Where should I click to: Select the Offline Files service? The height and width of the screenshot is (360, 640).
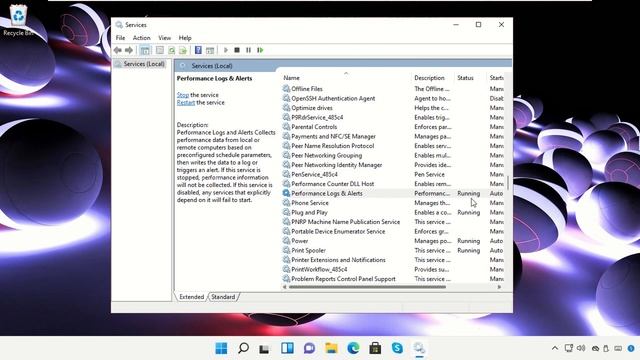point(392,89)
